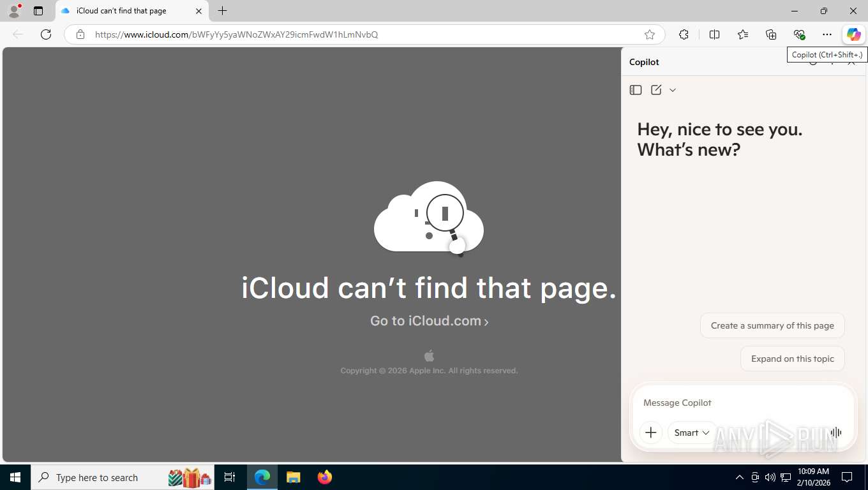Click the gift search highlight icon
The image size is (868, 490).
click(190, 477)
